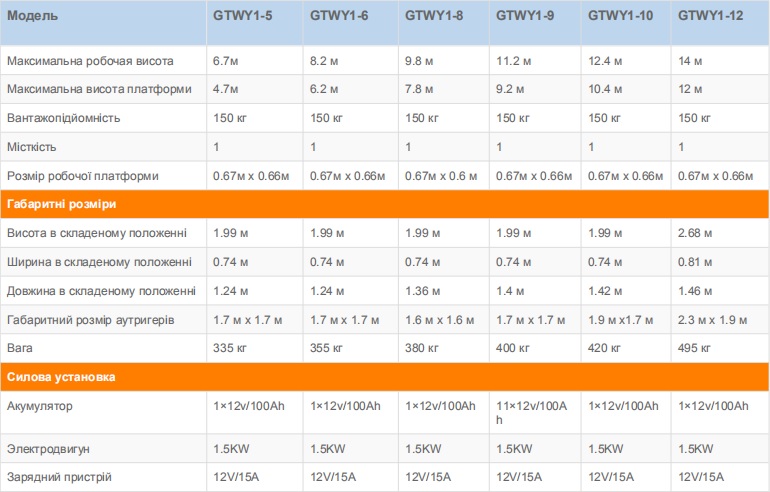The image size is (770, 492).
Task: Select 'Місткість' row label
Action: 31,147
